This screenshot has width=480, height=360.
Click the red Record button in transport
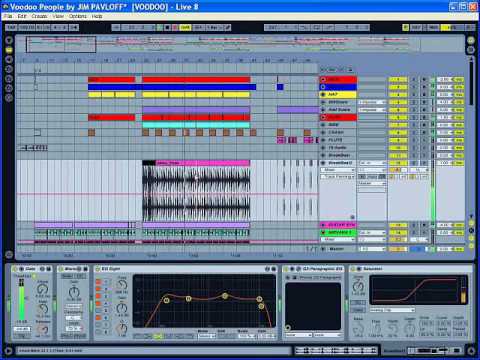[x=175, y=27]
